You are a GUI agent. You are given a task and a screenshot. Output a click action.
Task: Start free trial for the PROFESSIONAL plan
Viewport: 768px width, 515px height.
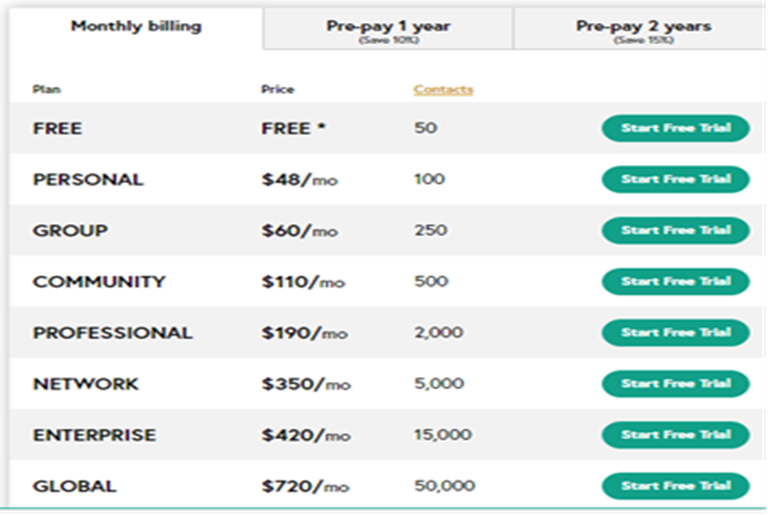pos(675,332)
